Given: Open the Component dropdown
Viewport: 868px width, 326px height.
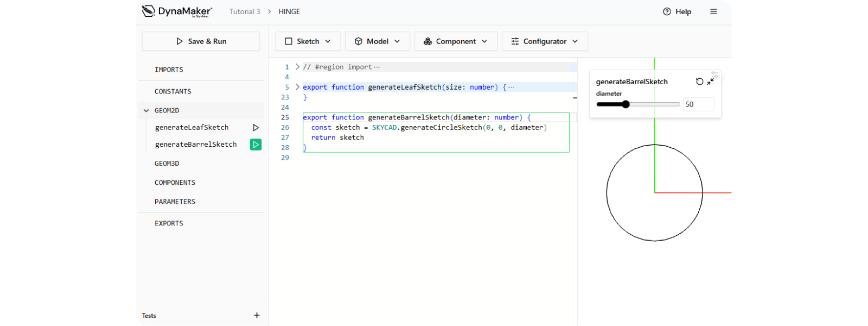Looking at the screenshot, I should click(455, 41).
